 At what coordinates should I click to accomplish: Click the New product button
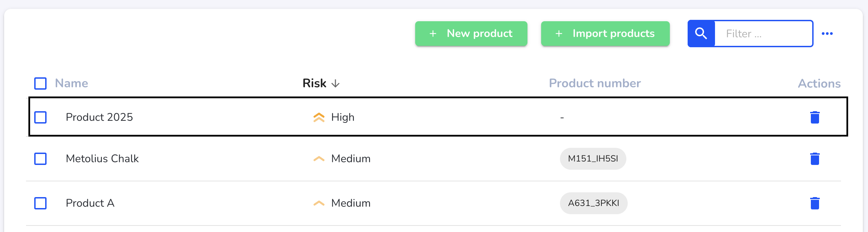click(471, 34)
